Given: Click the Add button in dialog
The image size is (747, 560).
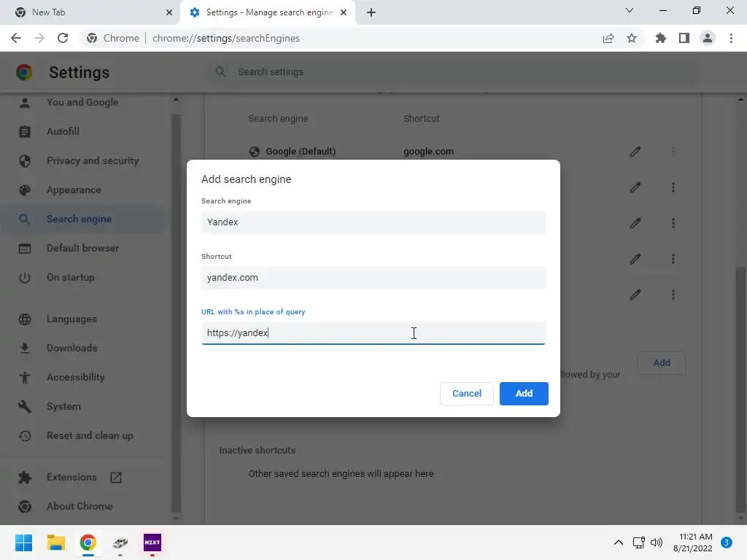Looking at the screenshot, I should (524, 393).
